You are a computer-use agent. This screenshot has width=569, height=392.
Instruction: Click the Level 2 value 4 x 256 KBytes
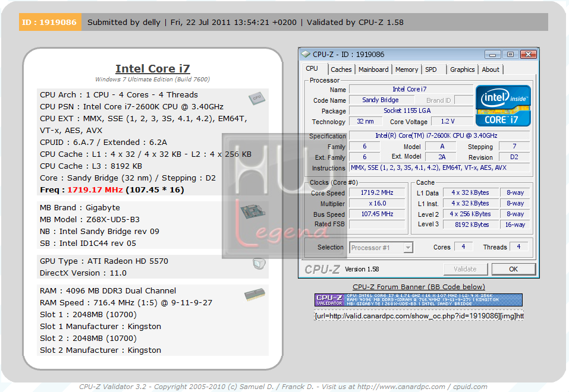click(470, 214)
